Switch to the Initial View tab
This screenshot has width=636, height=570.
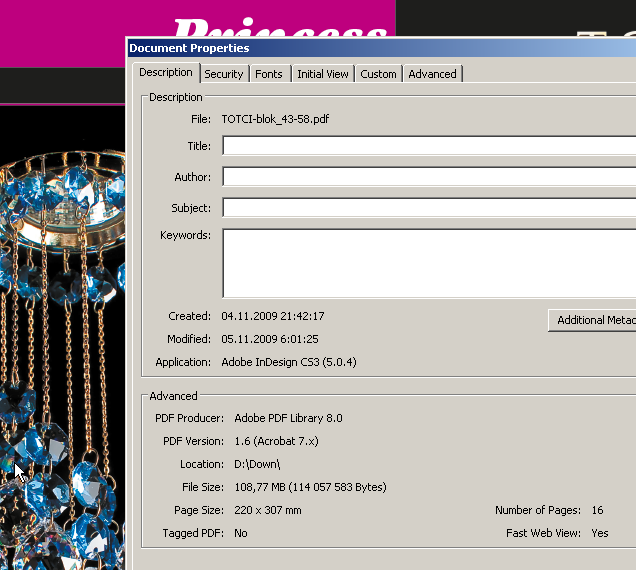(x=323, y=74)
